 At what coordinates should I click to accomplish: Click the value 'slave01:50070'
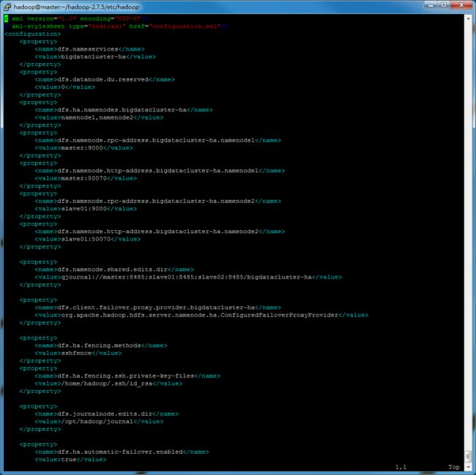click(86, 239)
